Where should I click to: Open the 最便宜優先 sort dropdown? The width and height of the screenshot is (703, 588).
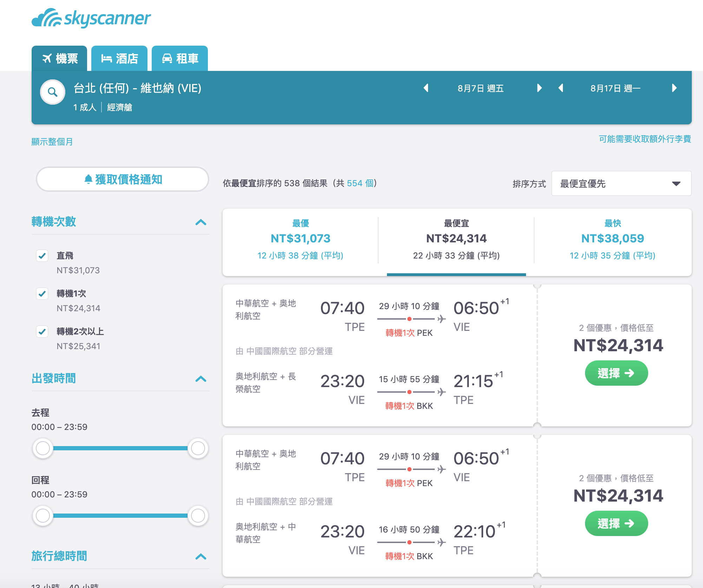coord(621,183)
